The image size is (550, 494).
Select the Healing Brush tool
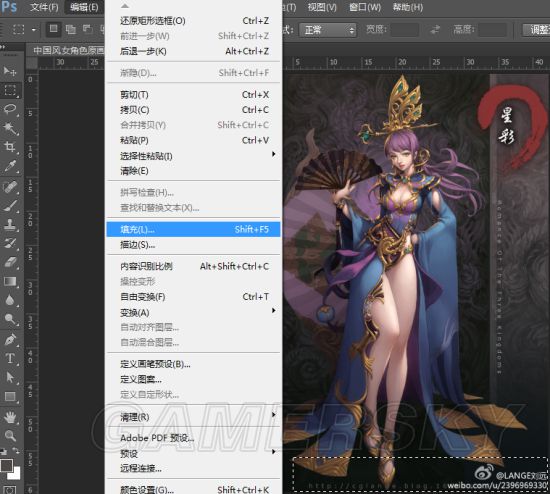(x=10, y=186)
